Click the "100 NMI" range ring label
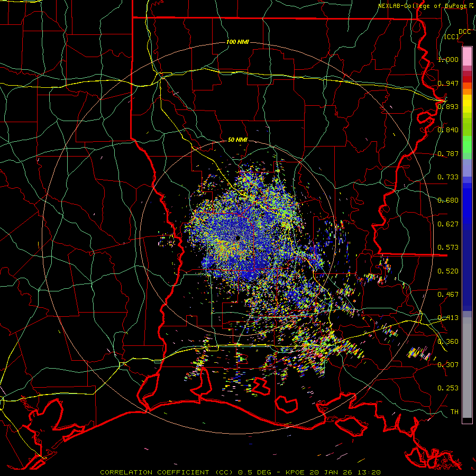476x476 pixels. (237, 42)
